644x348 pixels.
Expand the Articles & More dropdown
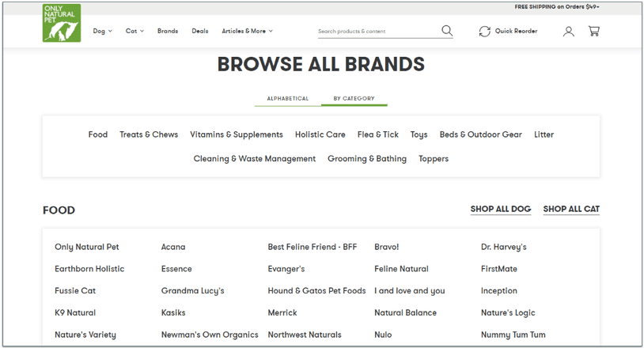point(248,31)
